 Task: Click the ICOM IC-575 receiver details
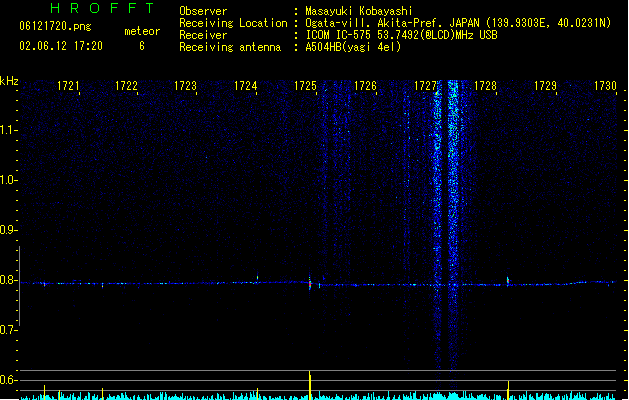pyautogui.click(x=401, y=35)
